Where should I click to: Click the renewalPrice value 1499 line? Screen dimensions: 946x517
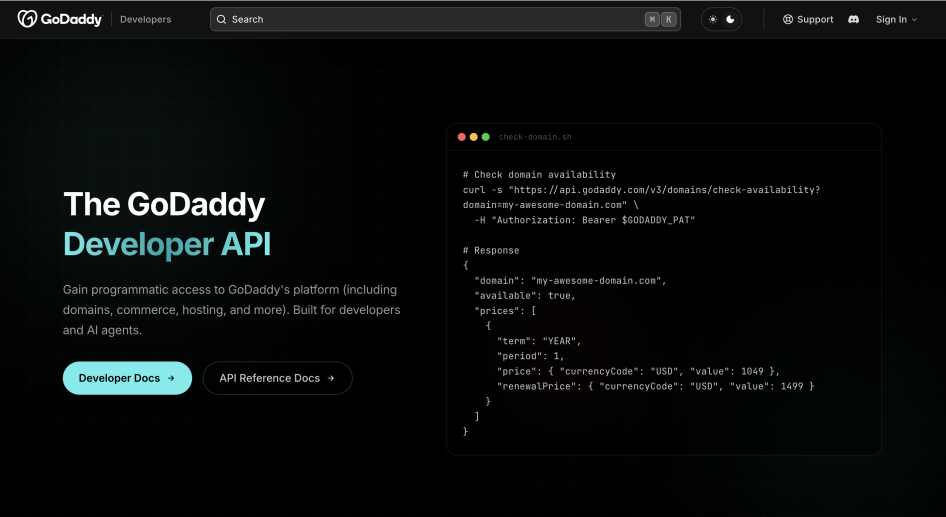pyautogui.click(x=655, y=386)
